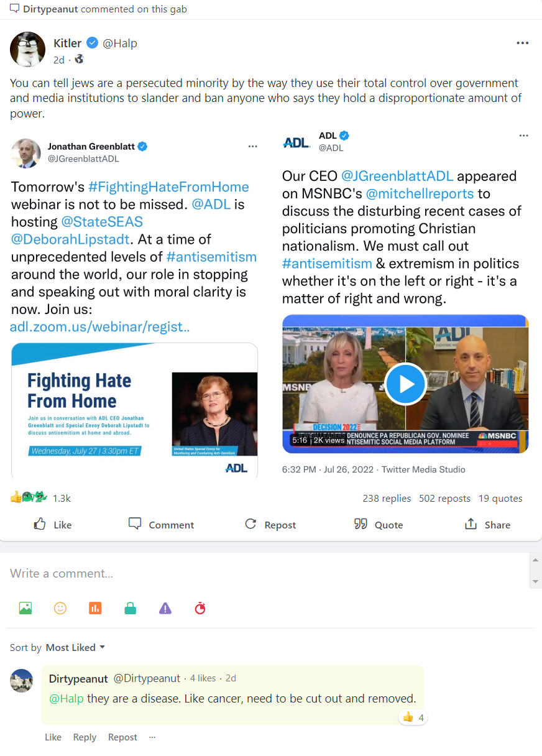Click the green lock visibility icon
Screen dimensions: 542x756
(x=130, y=609)
